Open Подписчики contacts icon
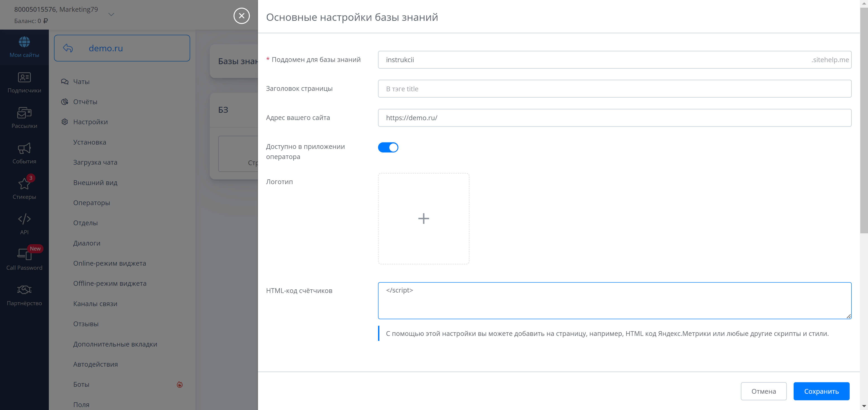Image resolution: width=868 pixels, height=410 pixels. click(x=24, y=77)
